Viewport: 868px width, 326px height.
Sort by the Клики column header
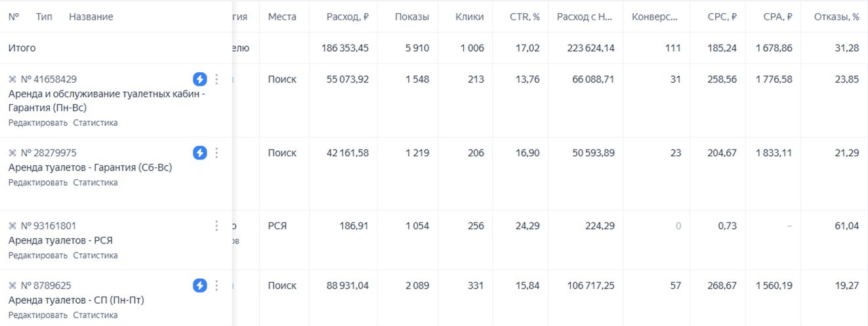tap(469, 16)
